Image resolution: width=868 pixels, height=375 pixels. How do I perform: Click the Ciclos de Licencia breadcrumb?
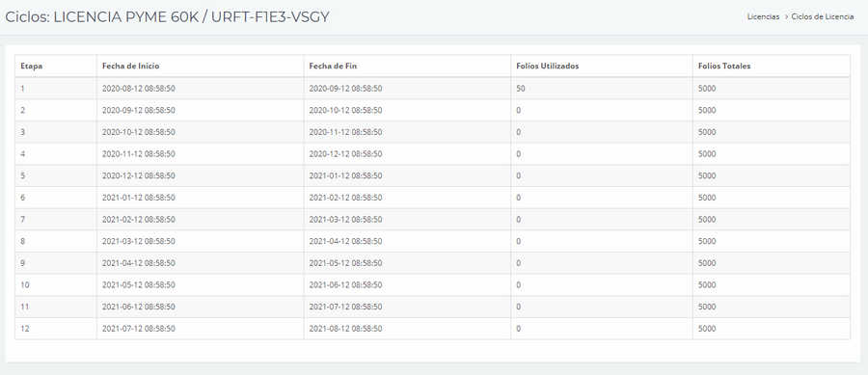coord(822,16)
